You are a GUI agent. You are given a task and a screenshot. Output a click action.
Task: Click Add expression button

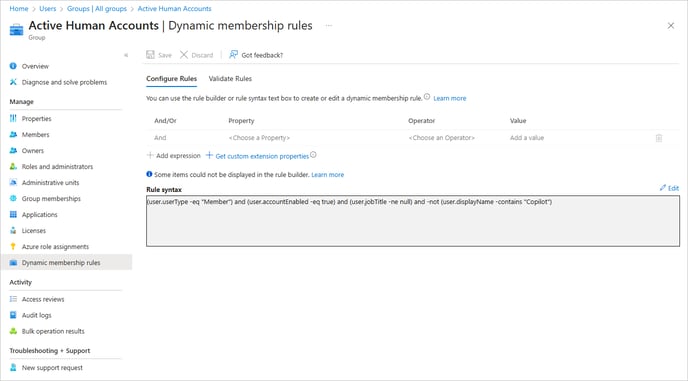pos(173,155)
